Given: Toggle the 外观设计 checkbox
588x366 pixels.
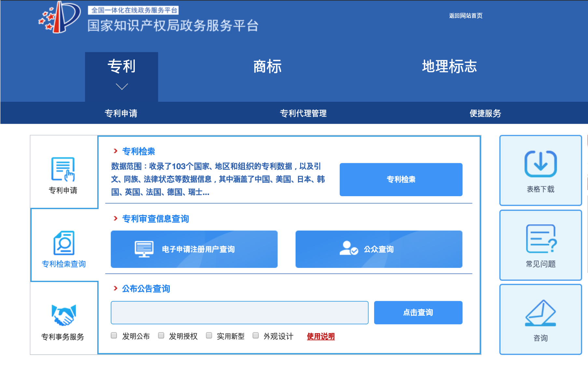Looking at the screenshot, I should coord(256,335).
